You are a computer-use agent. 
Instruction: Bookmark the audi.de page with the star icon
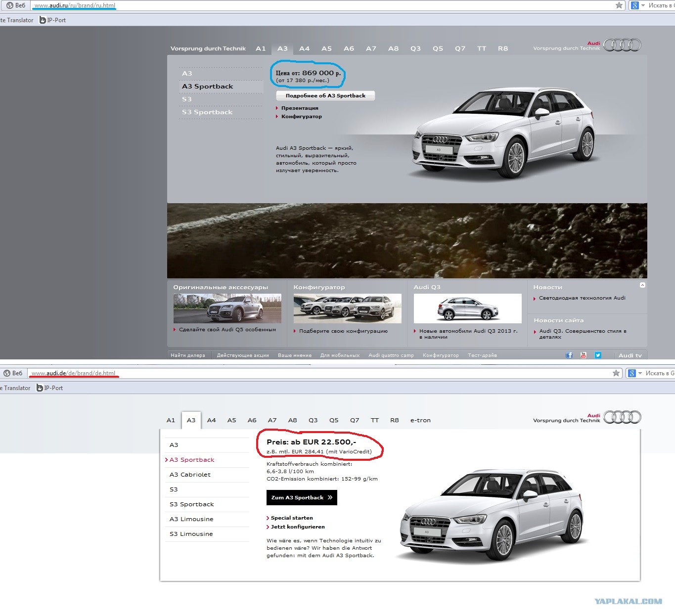[x=616, y=373]
